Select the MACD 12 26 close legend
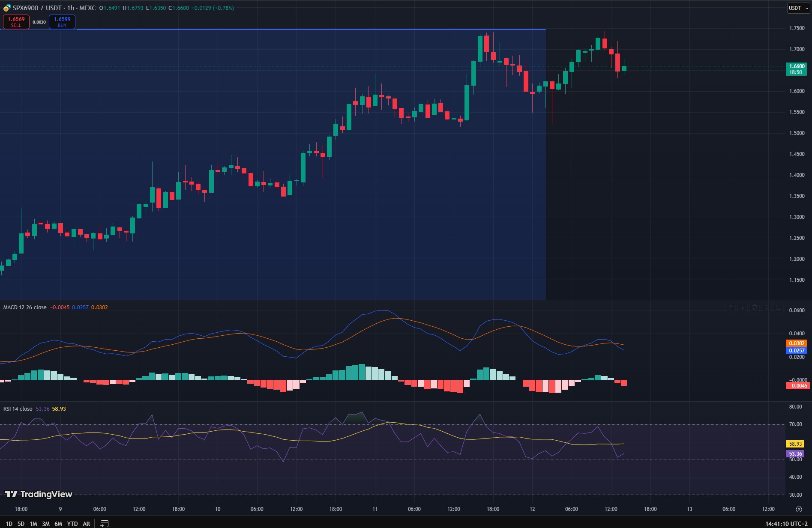 point(25,307)
